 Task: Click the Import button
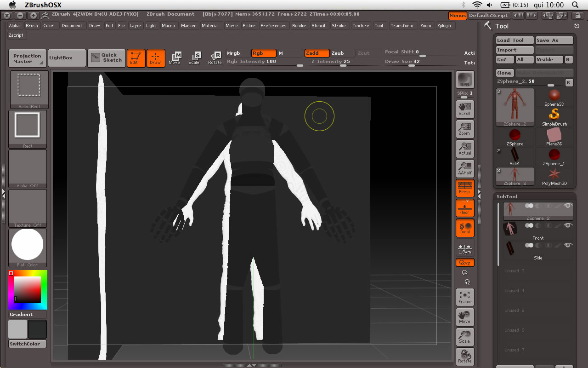(514, 50)
